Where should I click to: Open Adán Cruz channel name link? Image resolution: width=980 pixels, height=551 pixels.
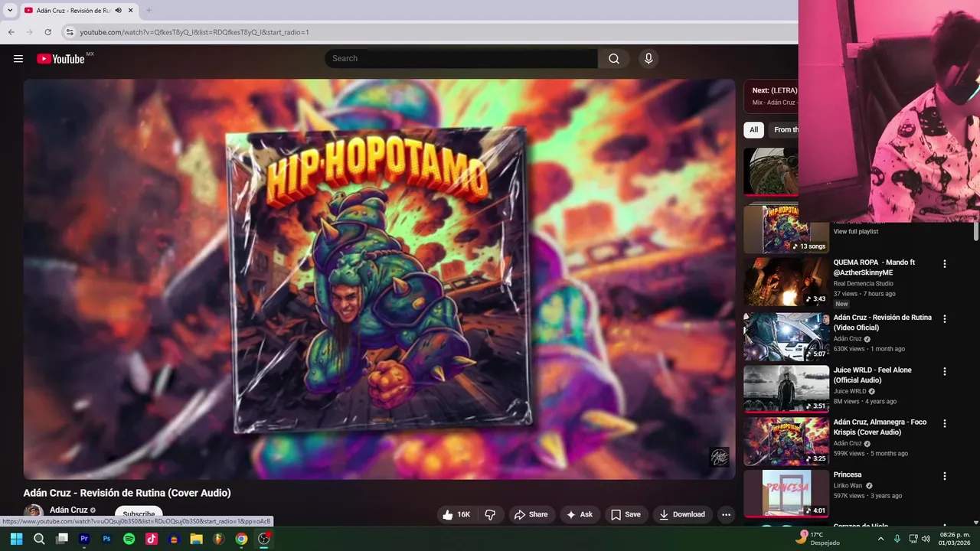point(68,510)
